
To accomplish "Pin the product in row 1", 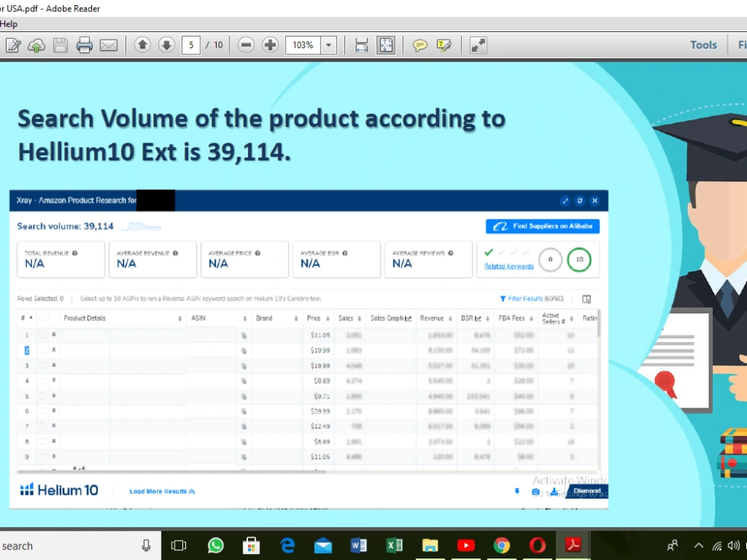I will coord(54,335).
